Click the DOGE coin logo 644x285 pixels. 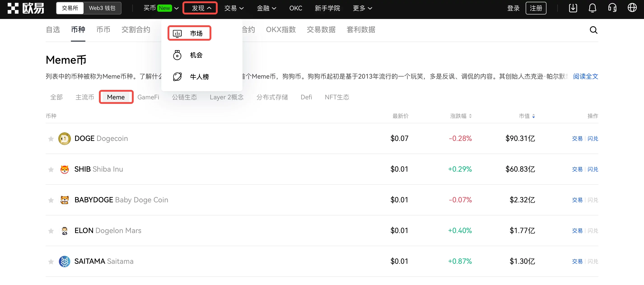click(65, 138)
